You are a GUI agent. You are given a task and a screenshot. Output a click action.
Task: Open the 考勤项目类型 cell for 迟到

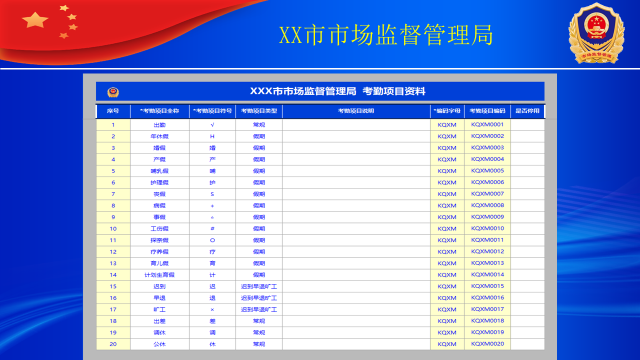tap(259, 287)
